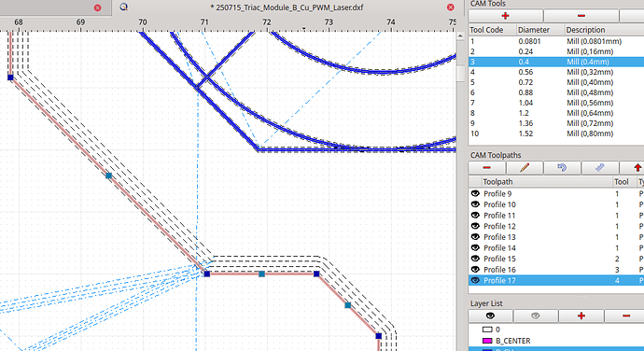Toggle visibility of Profile 17

coord(475,280)
